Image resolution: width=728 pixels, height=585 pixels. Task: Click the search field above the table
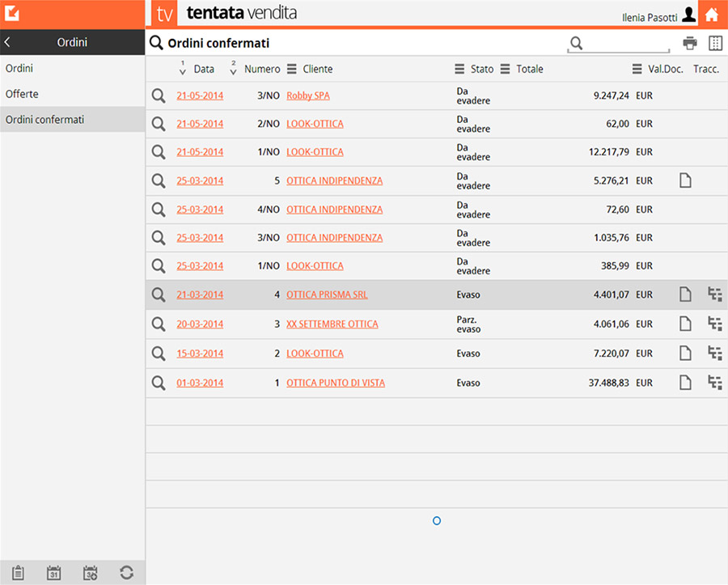pos(619,44)
